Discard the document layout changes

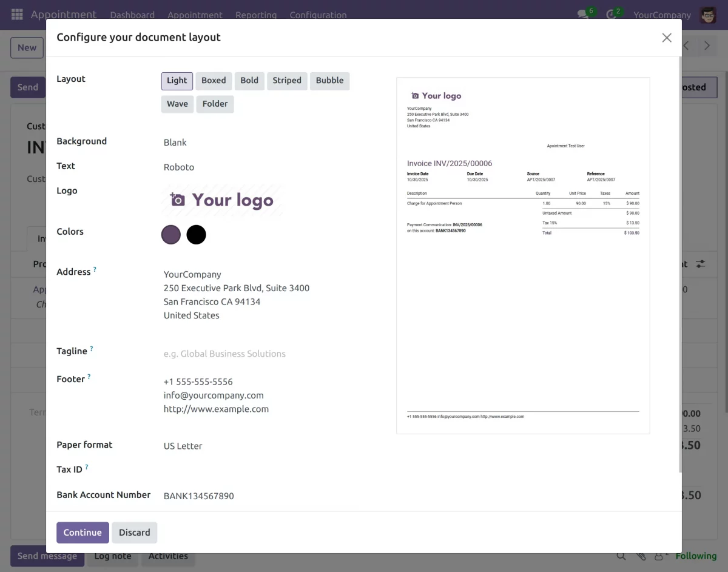point(134,532)
